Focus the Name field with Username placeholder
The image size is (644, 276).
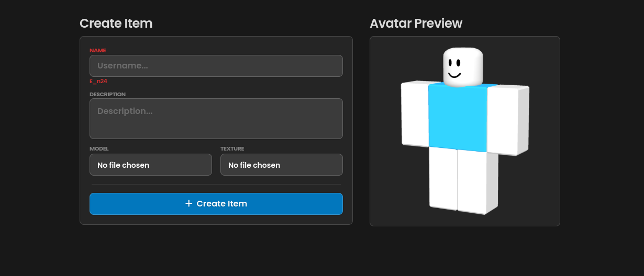tap(216, 66)
